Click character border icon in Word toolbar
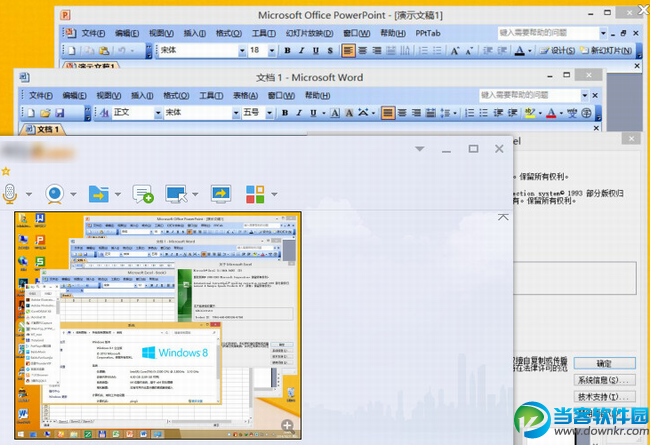Viewport: 650px width, 445px height. pyautogui.click(x=335, y=113)
